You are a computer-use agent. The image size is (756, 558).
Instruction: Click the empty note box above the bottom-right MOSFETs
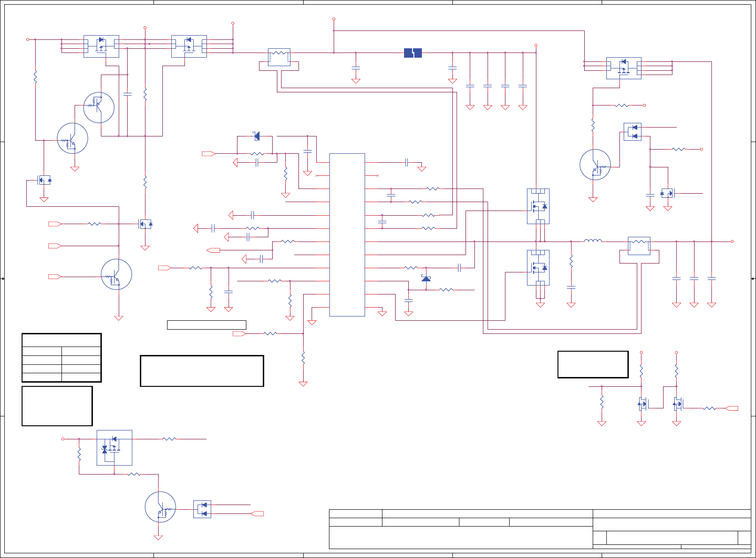(x=593, y=364)
